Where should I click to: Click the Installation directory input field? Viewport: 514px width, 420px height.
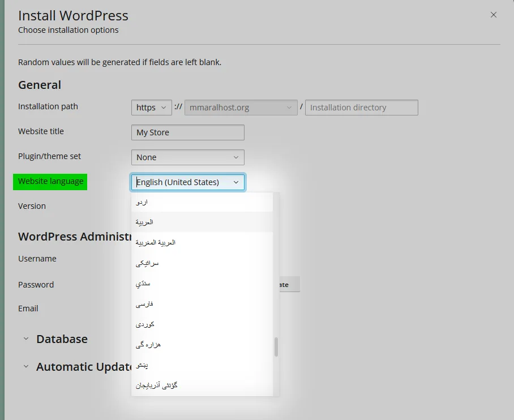[362, 108]
